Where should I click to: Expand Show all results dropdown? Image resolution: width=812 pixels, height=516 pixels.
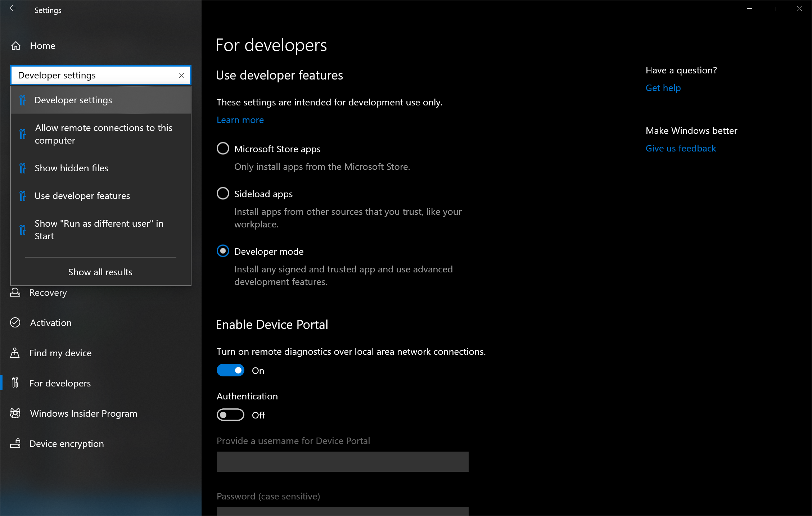100,271
